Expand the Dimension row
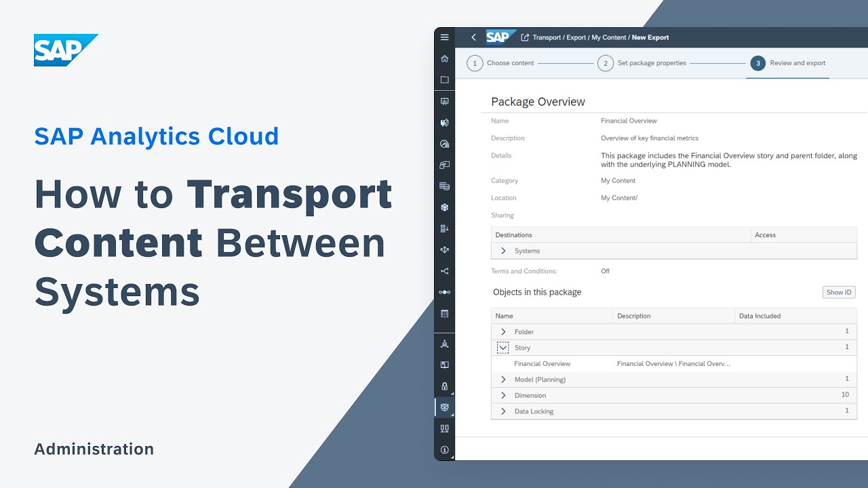 (503, 395)
